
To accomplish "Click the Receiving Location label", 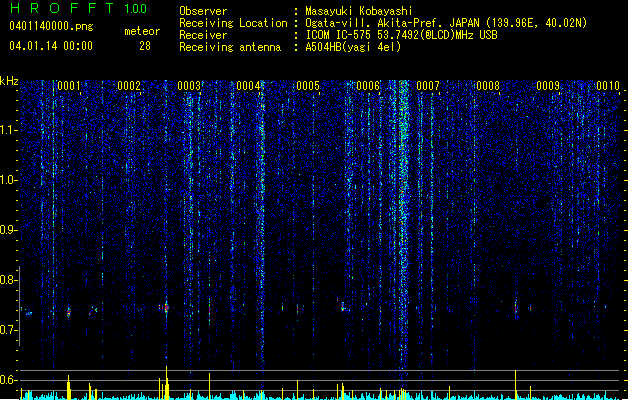I will click(233, 23).
